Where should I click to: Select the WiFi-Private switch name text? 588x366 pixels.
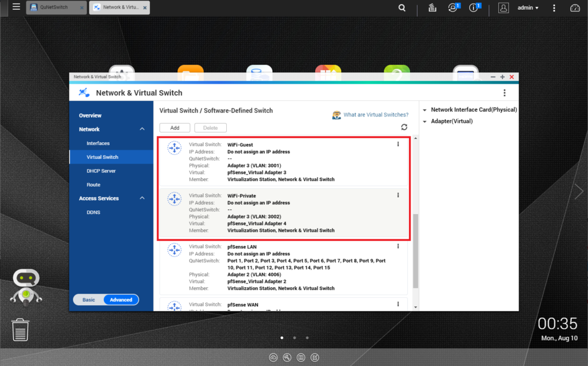pyautogui.click(x=242, y=196)
